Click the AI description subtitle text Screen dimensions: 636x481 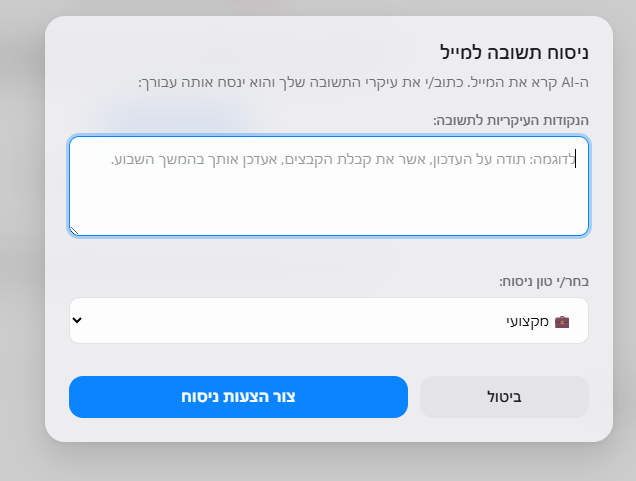[363, 82]
